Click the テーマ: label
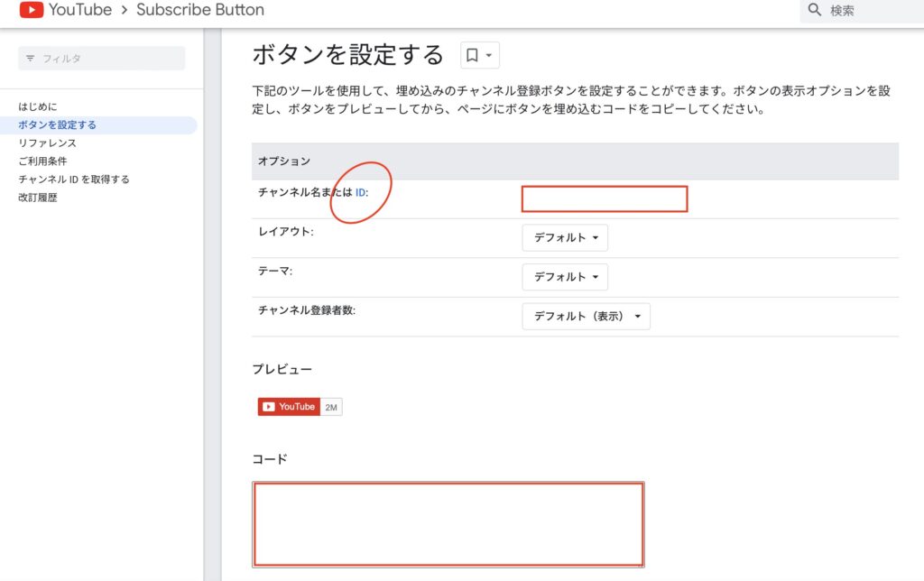Viewport: 924px width, 581px height. 275,271
